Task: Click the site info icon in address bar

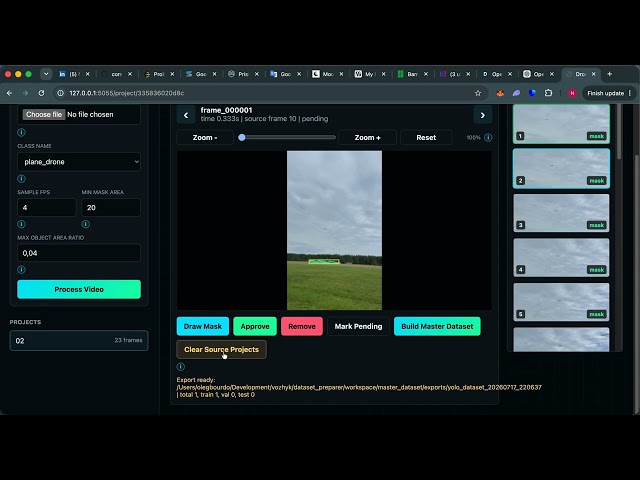Action: (60, 93)
